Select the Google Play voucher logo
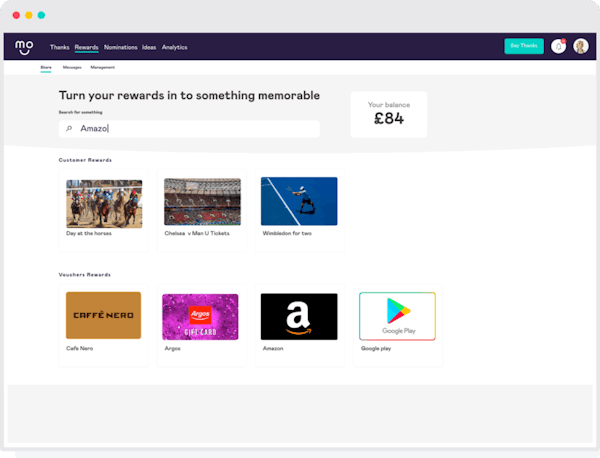The image size is (600, 458). coord(397,316)
